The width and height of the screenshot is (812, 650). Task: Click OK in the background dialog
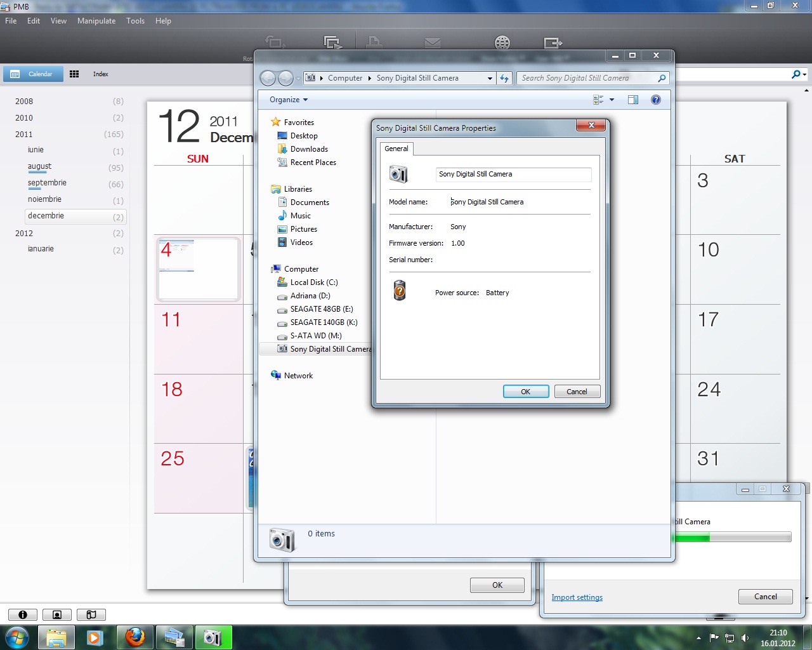[x=497, y=585]
